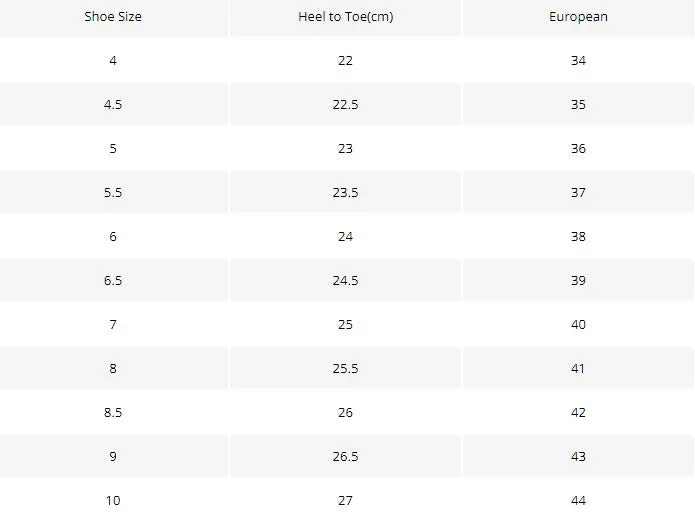This screenshot has width=695, height=518.
Task: Click the 22.5 heel to toe value
Action: coord(345,105)
